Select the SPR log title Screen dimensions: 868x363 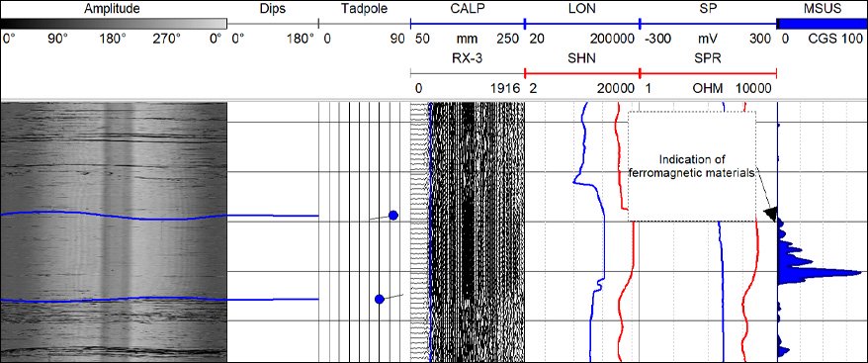tap(708, 58)
